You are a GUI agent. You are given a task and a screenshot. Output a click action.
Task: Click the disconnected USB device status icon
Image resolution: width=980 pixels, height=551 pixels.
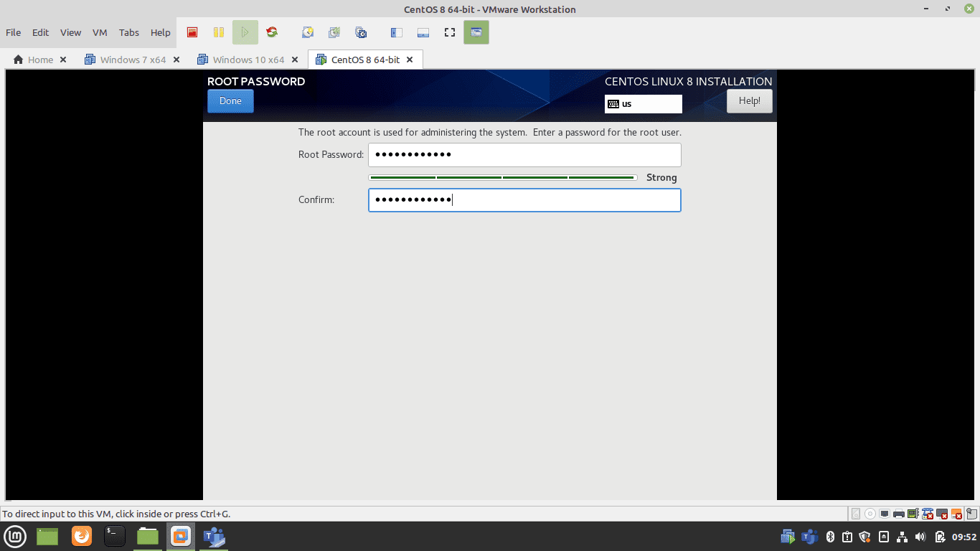point(928,514)
